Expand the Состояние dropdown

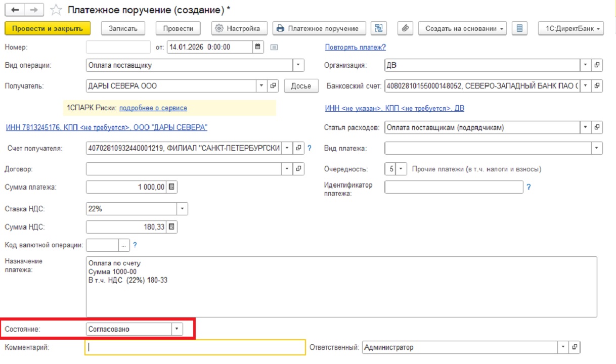pos(177,329)
